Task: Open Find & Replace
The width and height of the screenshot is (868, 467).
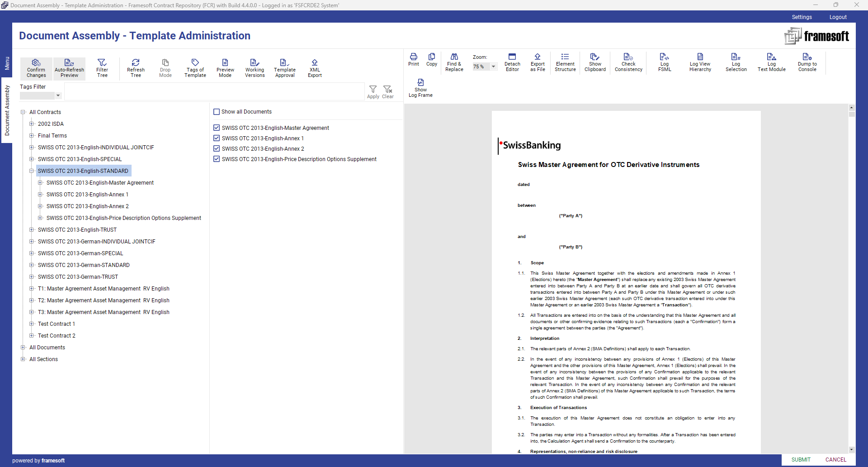Action: point(454,62)
